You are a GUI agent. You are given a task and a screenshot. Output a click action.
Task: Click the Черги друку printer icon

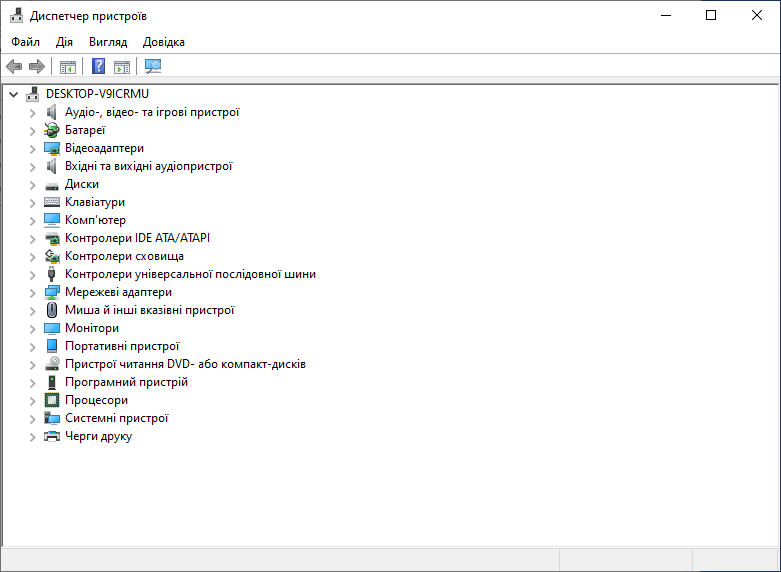[53, 436]
